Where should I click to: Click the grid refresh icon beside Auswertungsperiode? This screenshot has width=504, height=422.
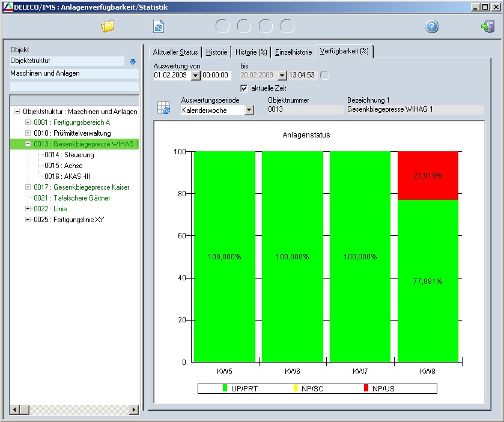tap(163, 107)
